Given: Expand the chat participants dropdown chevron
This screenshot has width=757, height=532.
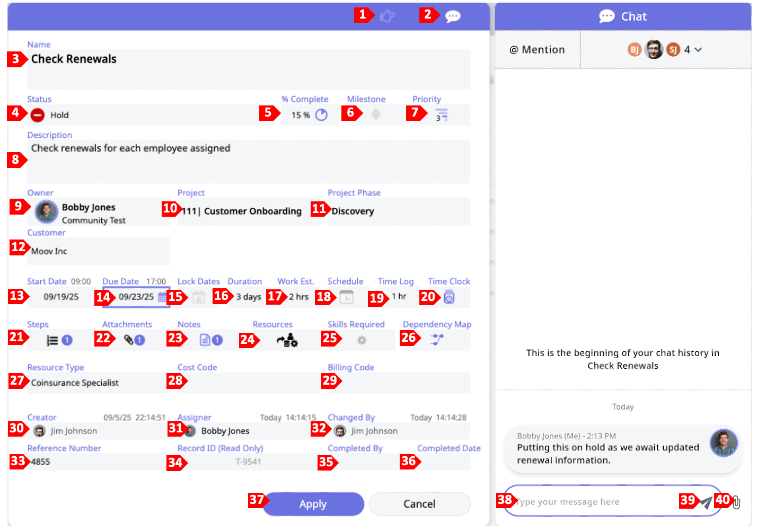Looking at the screenshot, I should [x=698, y=50].
